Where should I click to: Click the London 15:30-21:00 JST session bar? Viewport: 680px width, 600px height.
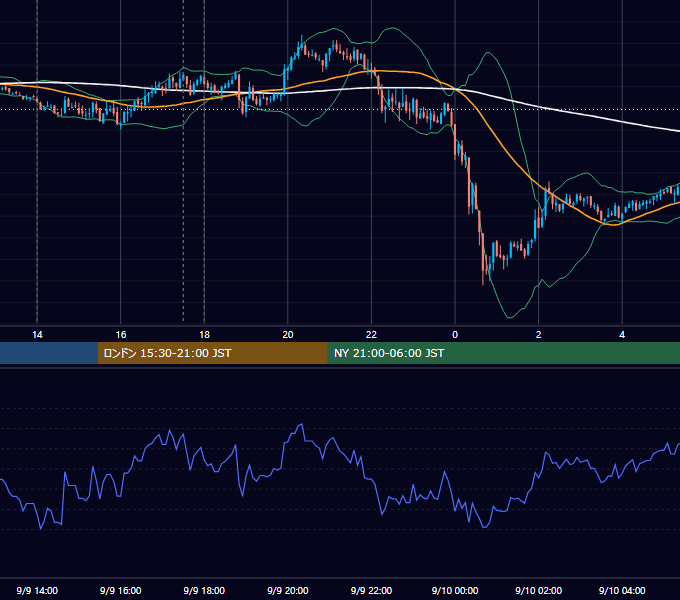coord(212,353)
